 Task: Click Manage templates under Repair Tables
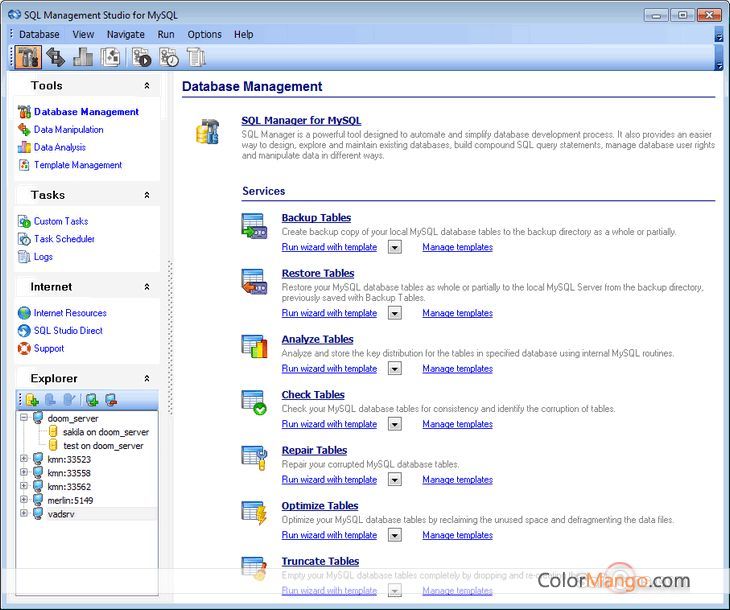[458, 480]
